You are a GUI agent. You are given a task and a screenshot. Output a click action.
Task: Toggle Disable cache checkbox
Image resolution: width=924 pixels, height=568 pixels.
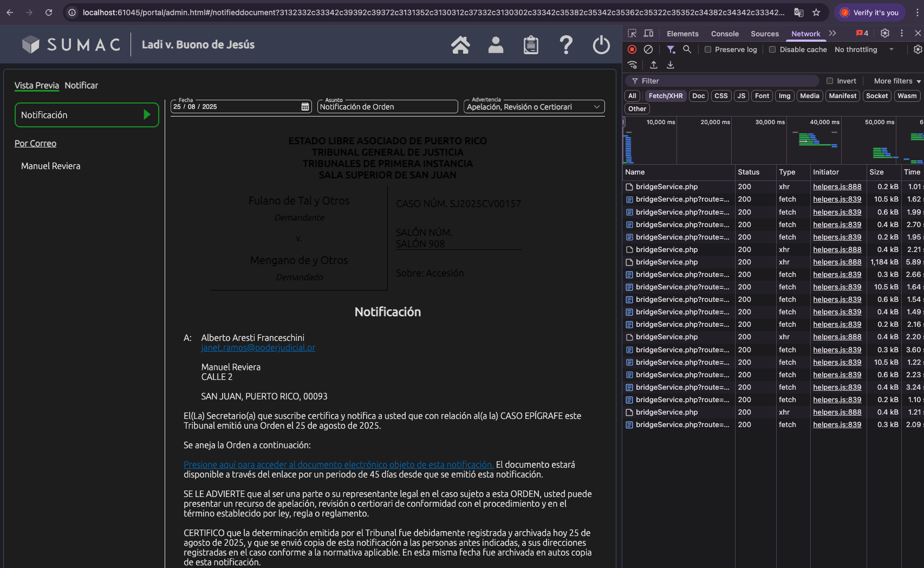(773, 49)
